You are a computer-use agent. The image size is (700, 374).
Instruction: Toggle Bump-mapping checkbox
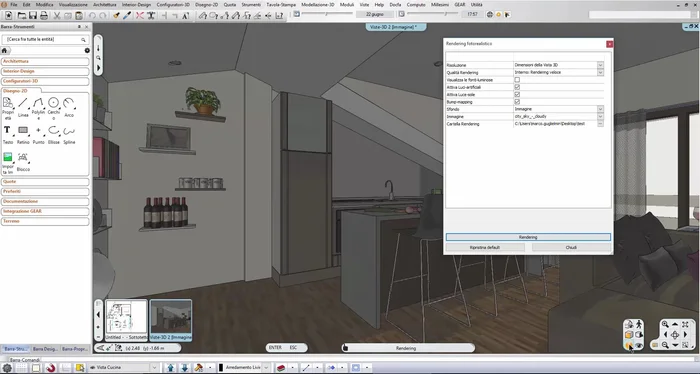pyautogui.click(x=517, y=102)
